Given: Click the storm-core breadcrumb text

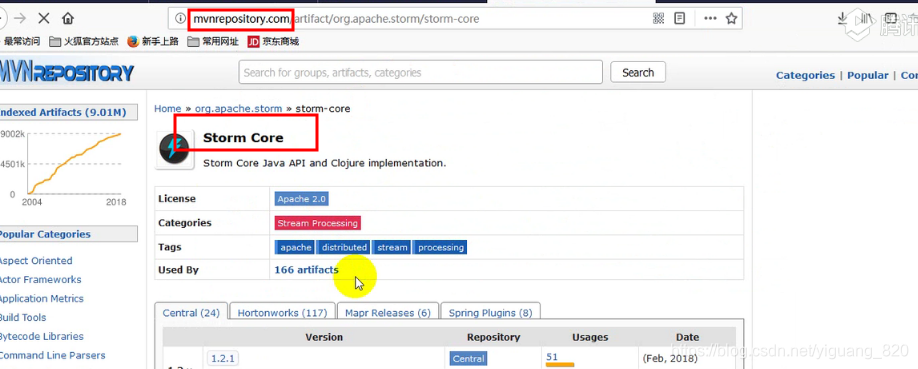Looking at the screenshot, I should pyautogui.click(x=323, y=108).
